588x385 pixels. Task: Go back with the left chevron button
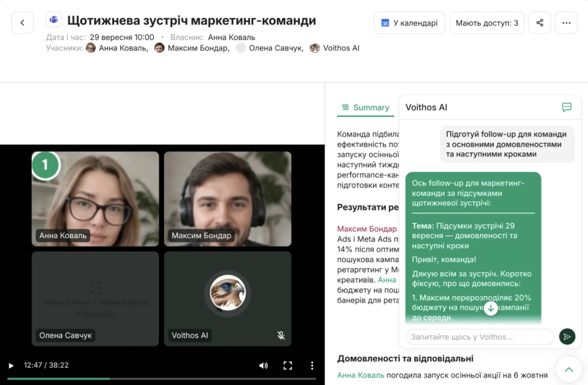[22, 23]
